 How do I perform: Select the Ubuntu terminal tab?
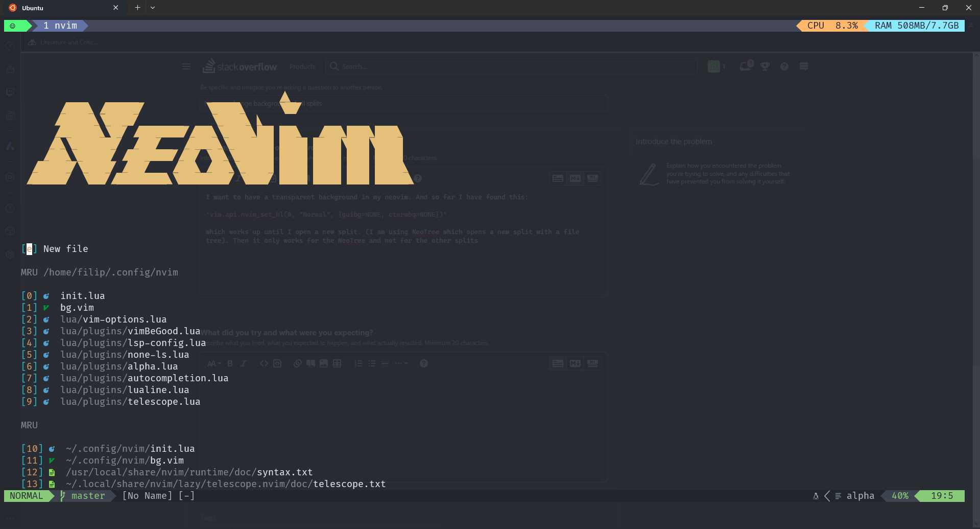tap(64, 8)
